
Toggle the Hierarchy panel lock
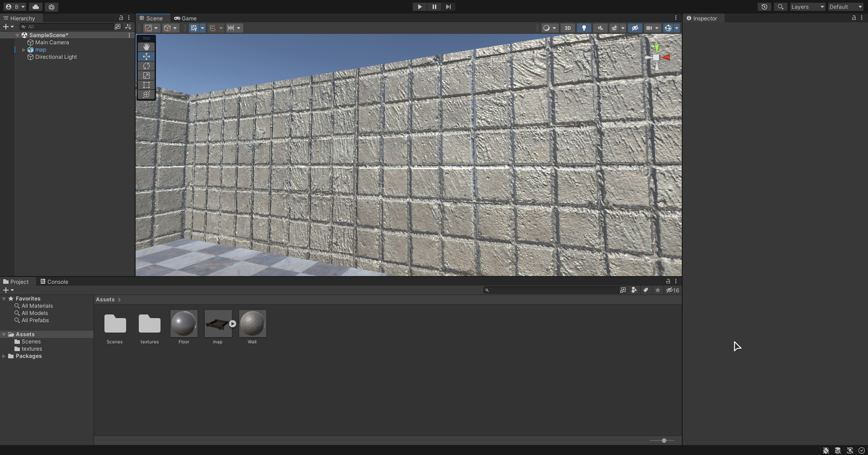click(x=121, y=18)
